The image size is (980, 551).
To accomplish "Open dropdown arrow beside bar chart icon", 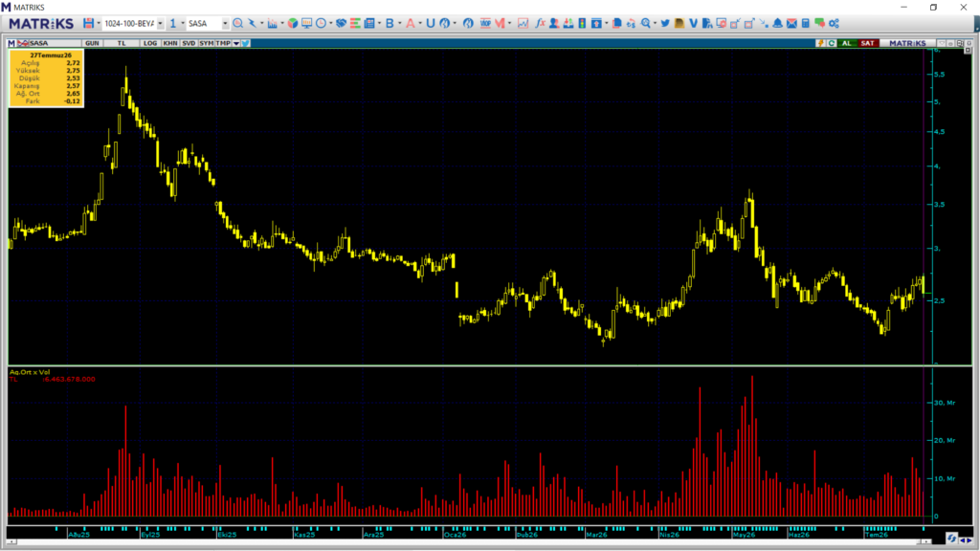I will pos(282,23).
